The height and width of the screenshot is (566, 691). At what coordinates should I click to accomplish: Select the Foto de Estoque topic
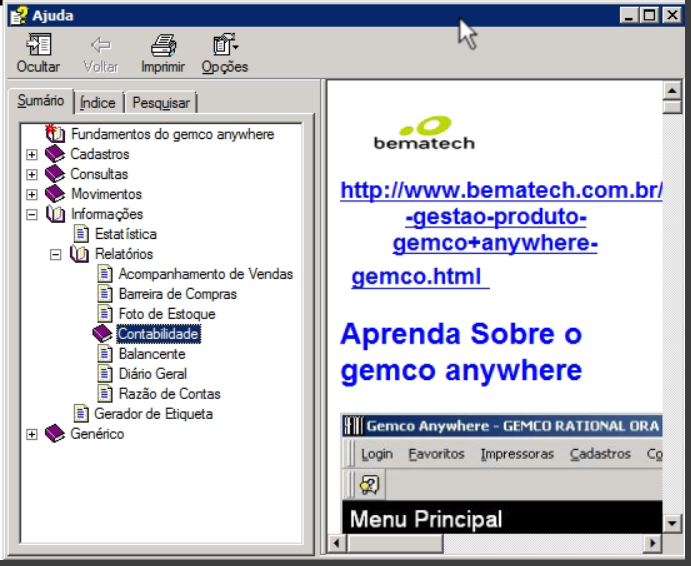point(167,314)
